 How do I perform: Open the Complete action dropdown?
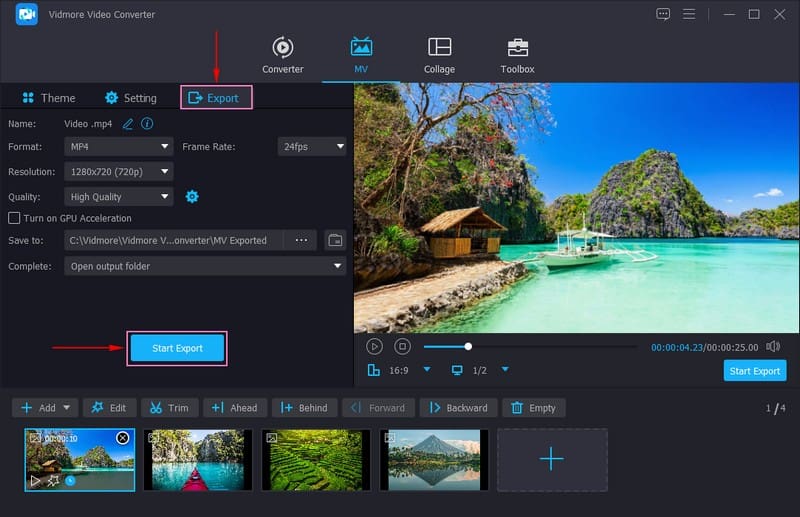coord(205,266)
